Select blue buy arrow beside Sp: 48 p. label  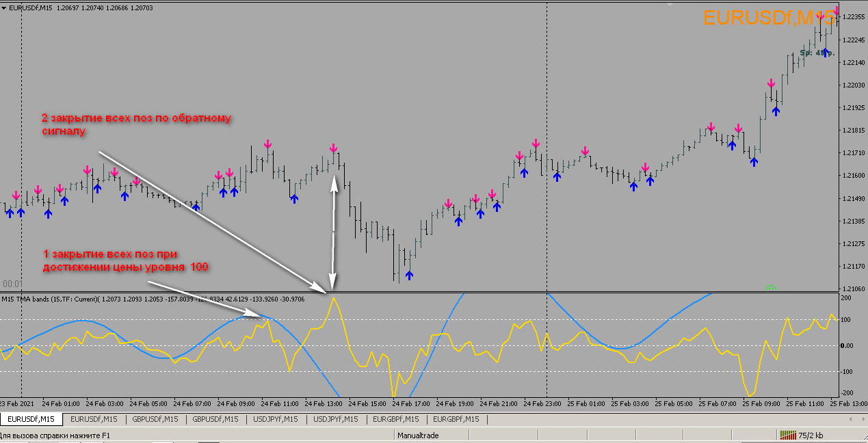point(826,51)
